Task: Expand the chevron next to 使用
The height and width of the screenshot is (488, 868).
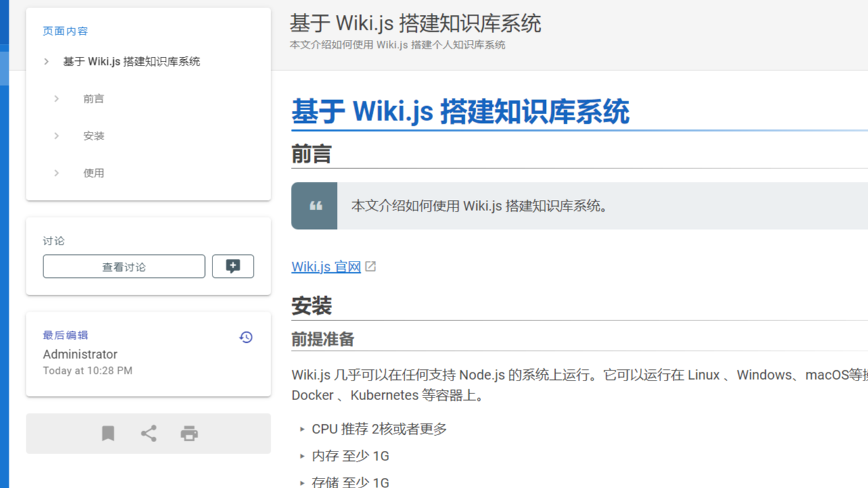Action: point(57,173)
